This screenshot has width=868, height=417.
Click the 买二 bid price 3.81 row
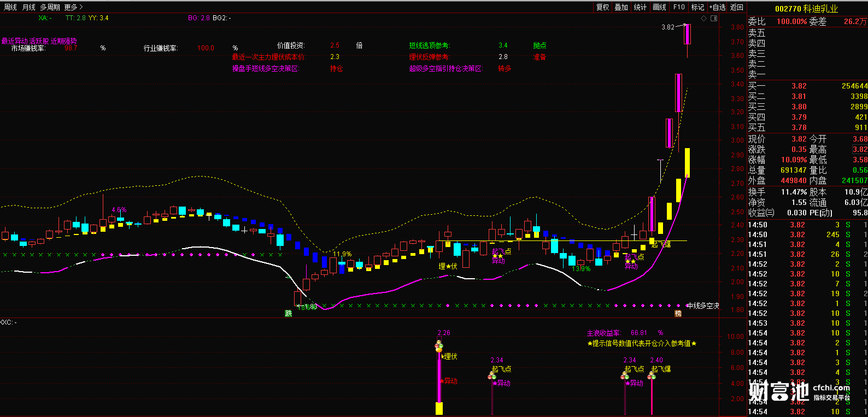(x=807, y=96)
